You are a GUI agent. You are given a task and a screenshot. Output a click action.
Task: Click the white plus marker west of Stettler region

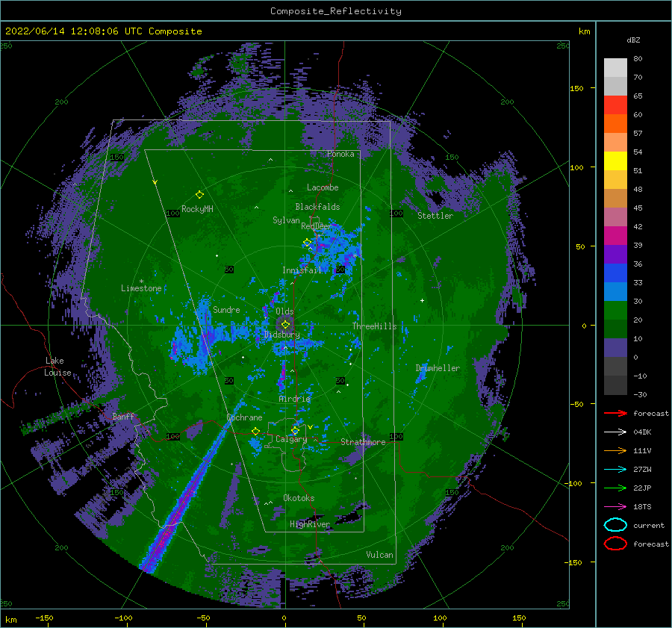(422, 300)
